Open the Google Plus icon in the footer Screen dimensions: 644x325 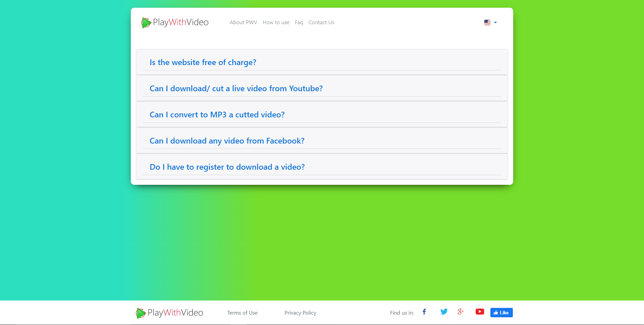(x=461, y=312)
